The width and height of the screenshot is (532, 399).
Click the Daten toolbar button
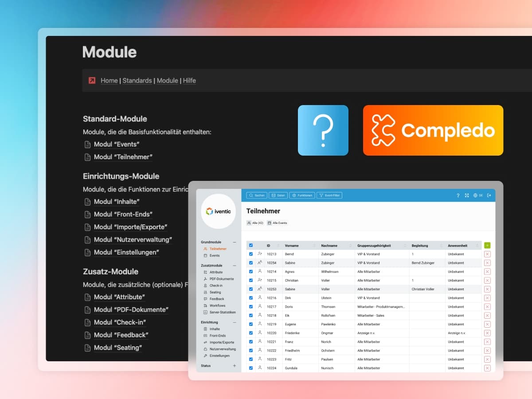pos(278,195)
